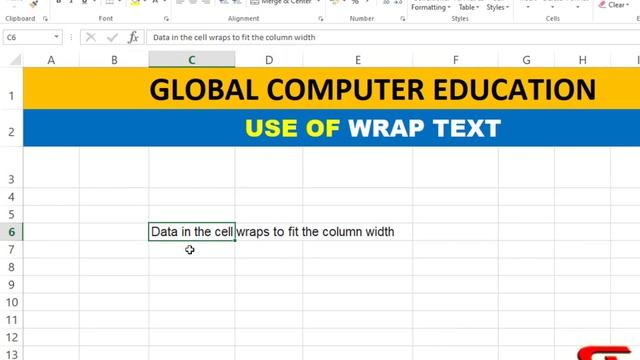Image resolution: width=640 pixels, height=360 pixels.
Task: Open the Number group dialog launcher
Action: [402, 19]
